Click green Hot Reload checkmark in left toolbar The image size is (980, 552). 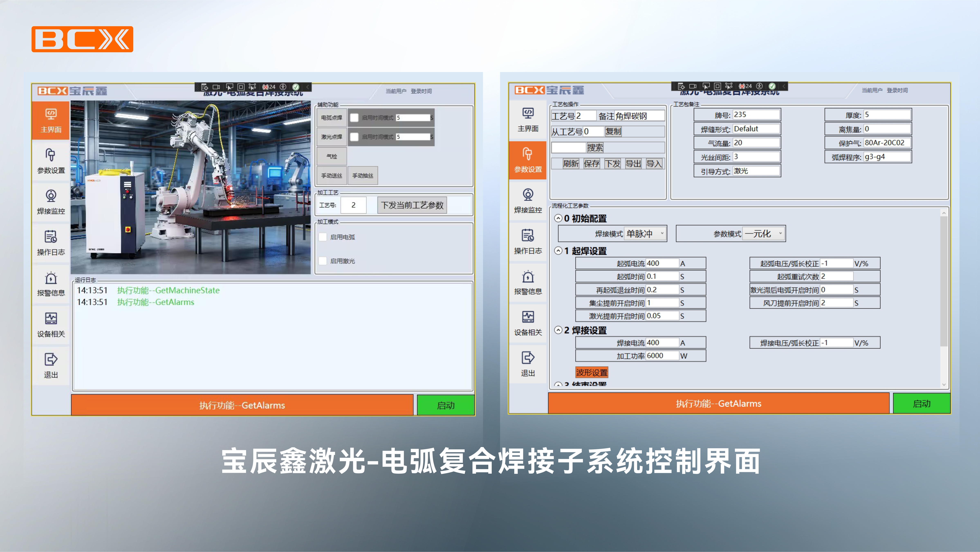(x=296, y=87)
